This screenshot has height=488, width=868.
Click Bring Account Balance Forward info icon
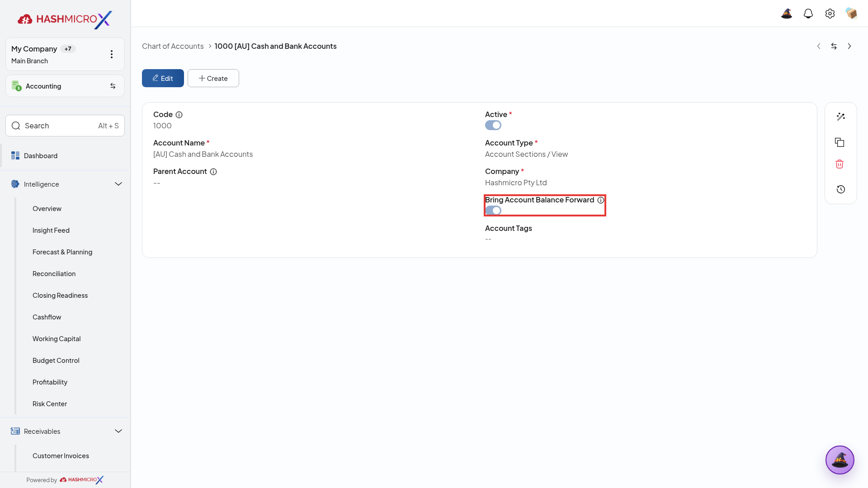601,200
